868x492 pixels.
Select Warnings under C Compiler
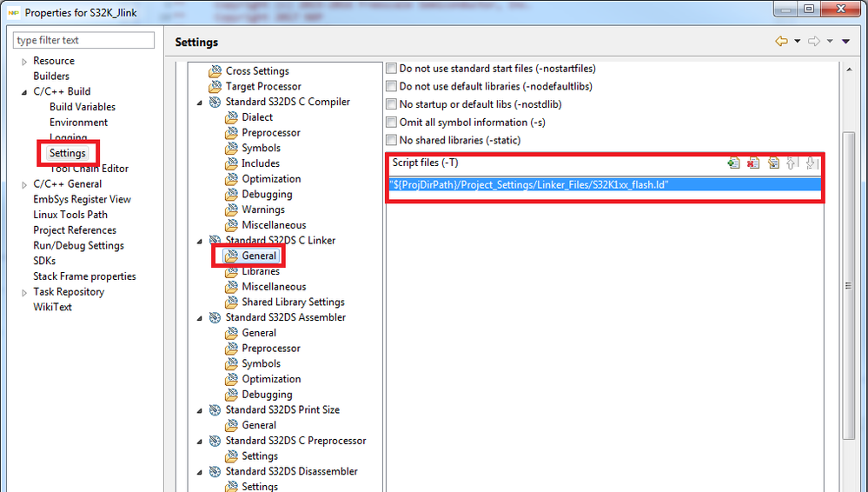263,209
